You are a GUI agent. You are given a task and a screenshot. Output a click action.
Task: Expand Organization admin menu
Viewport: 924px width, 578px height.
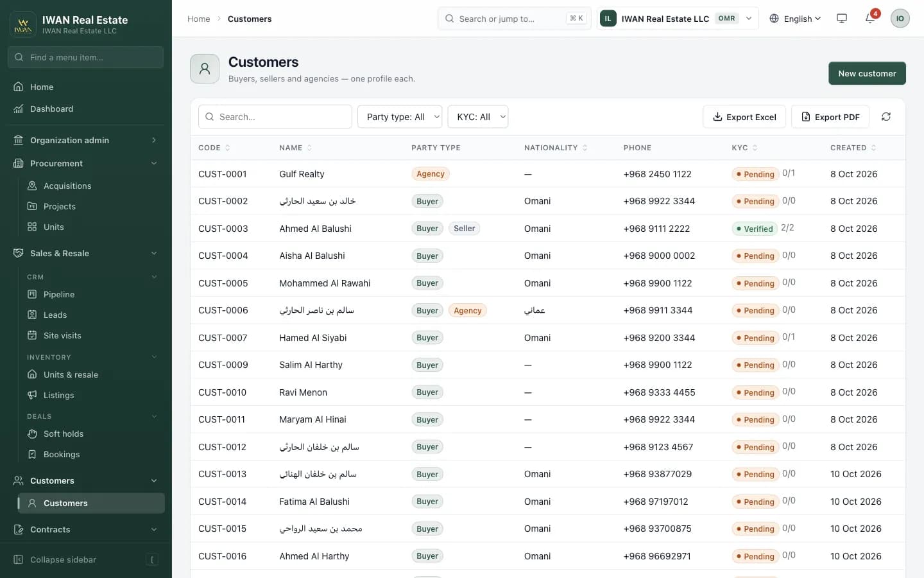click(x=86, y=140)
